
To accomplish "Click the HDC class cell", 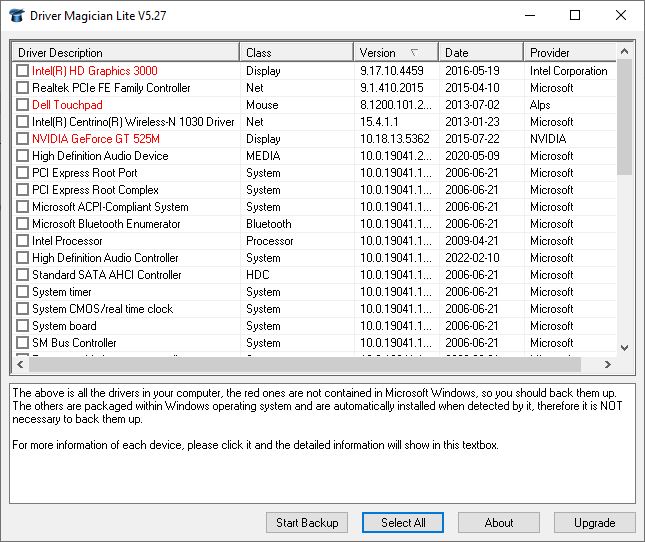I will 258,275.
